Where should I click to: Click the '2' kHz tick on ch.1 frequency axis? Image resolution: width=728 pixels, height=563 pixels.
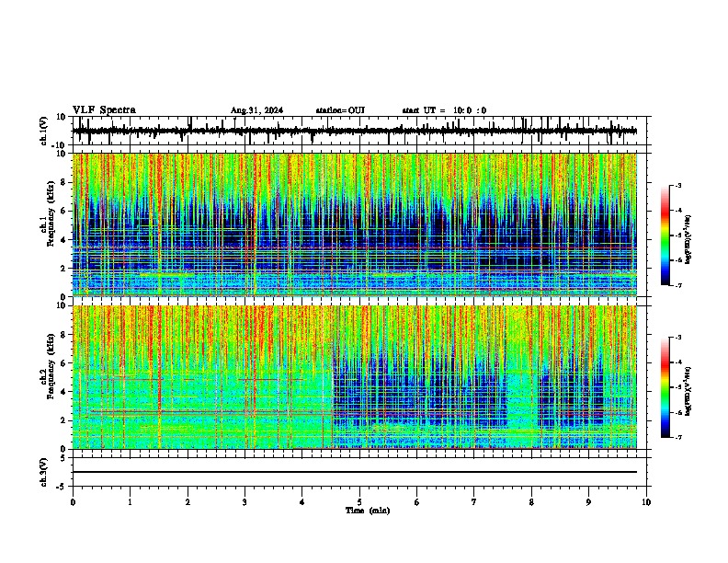(x=63, y=269)
